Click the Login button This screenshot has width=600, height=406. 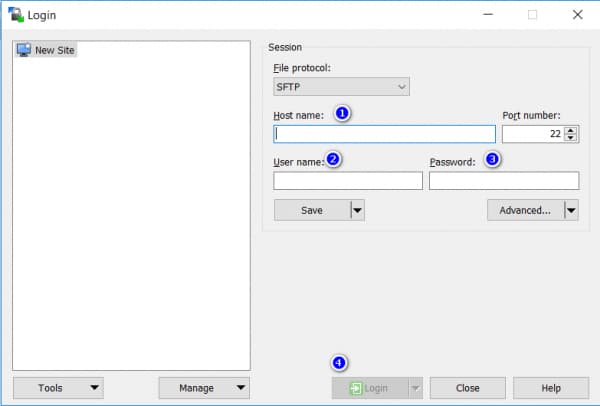point(370,388)
